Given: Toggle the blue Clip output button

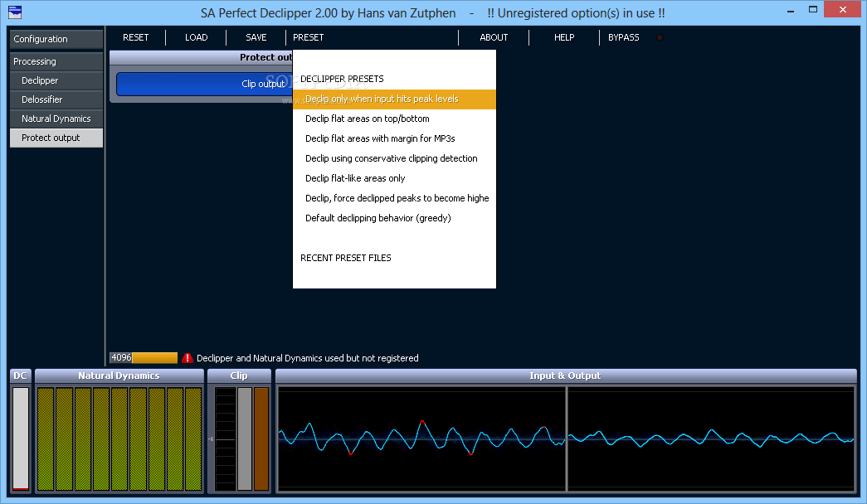Looking at the screenshot, I should coord(205,84).
